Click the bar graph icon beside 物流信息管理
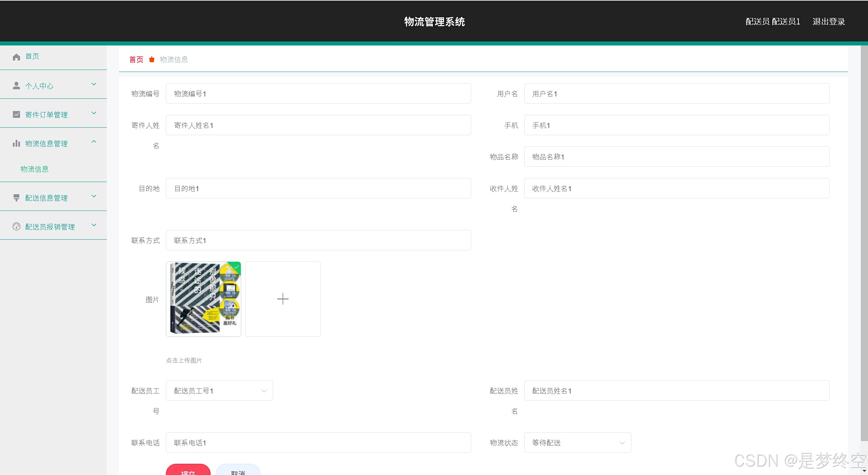 [16, 143]
